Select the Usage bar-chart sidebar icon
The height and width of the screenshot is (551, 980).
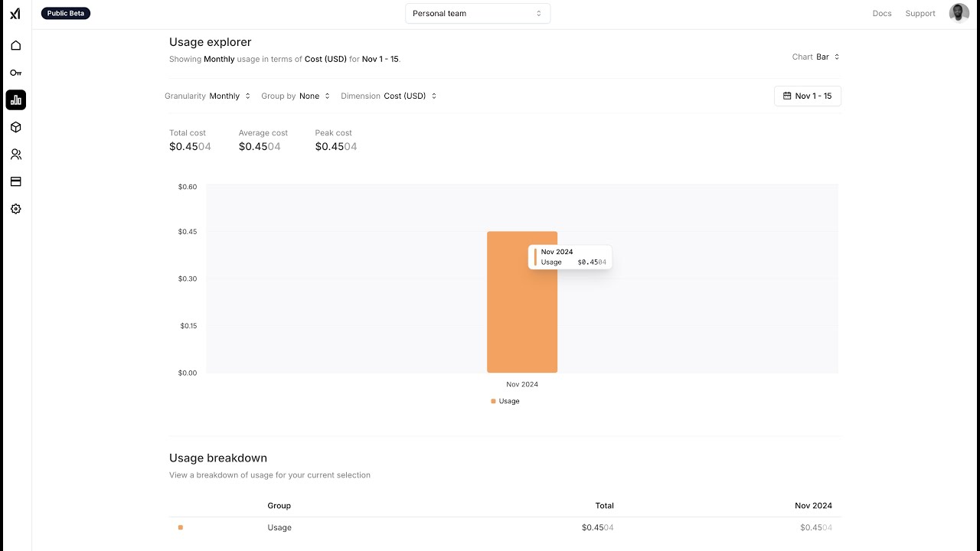[x=15, y=99]
